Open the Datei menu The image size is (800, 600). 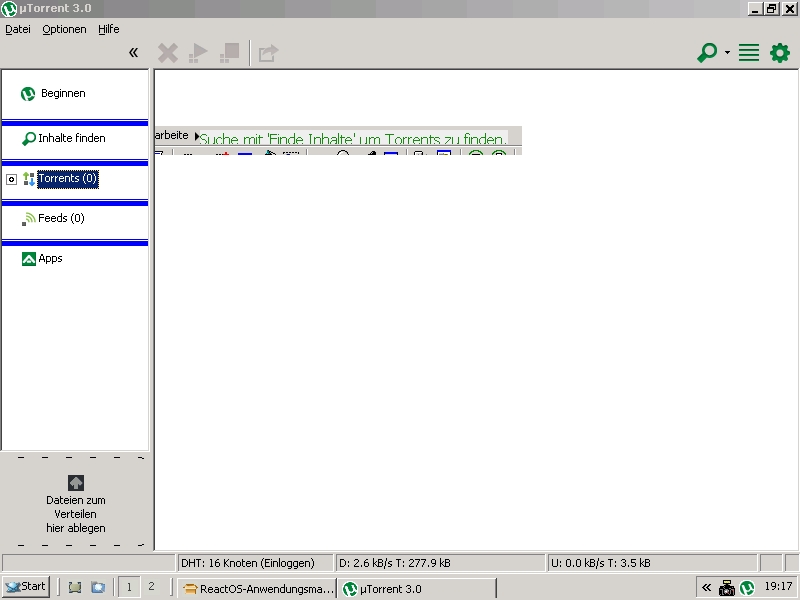(18, 29)
